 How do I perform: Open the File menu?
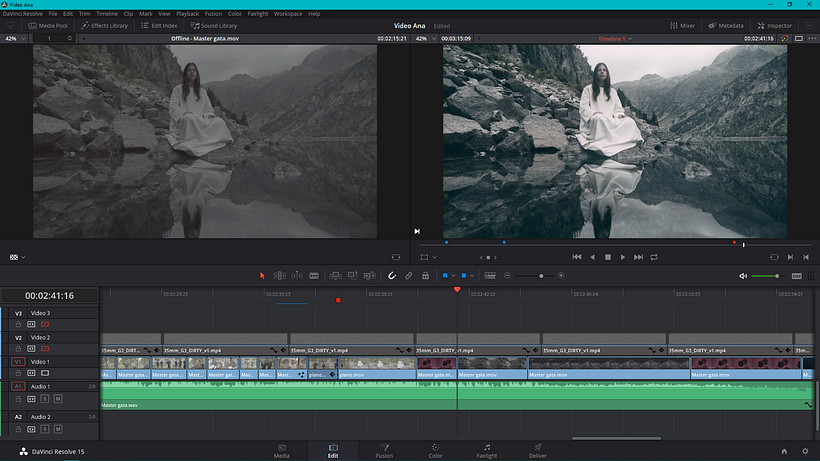[x=53, y=14]
